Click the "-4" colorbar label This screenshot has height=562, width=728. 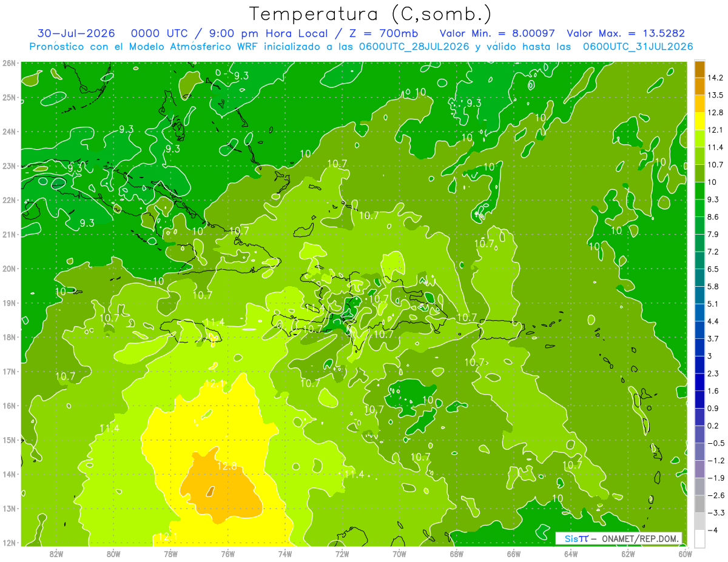(x=712, y=530)
